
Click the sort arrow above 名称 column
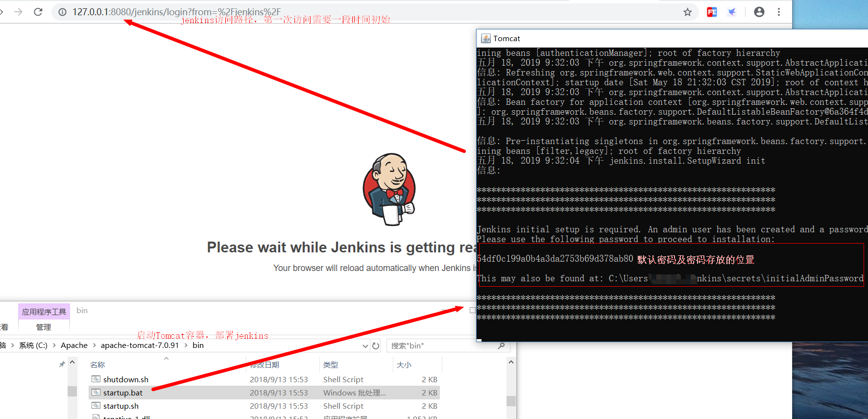coord(167,359)
